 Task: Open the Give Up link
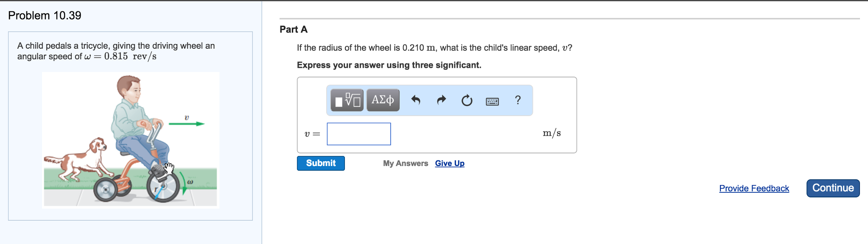coord(449,163)
